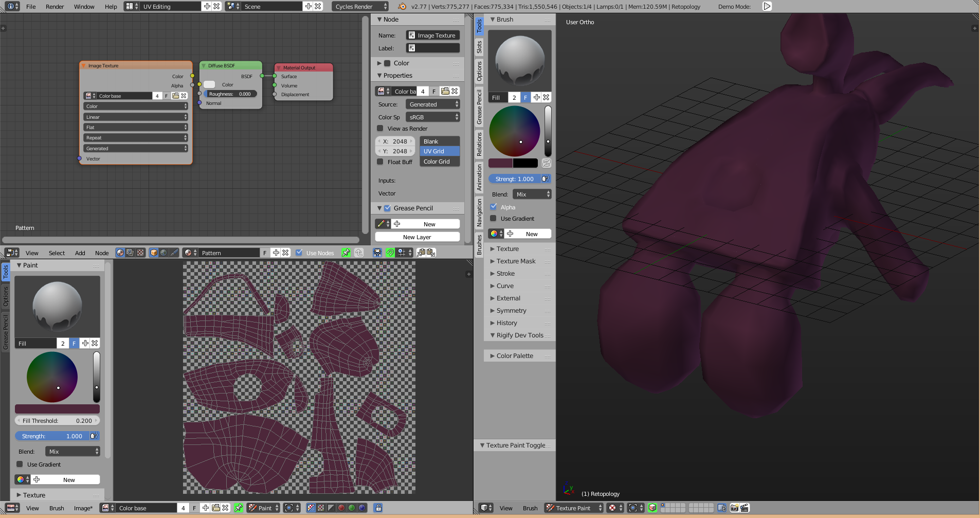Toggle face selection masking cube icon
This screenshot has height=518, width=980.
tap(652, 508)
